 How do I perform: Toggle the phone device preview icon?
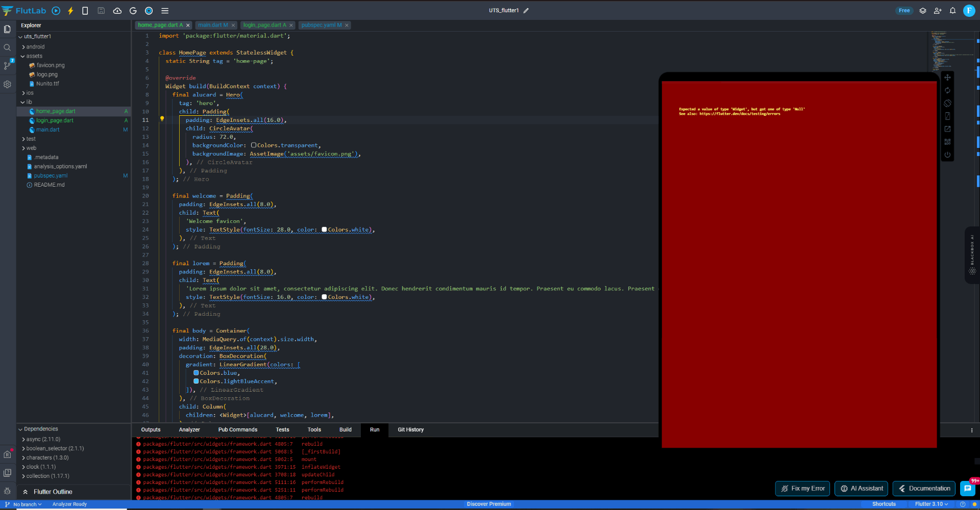pyautogui.click(x=85, y=11)
